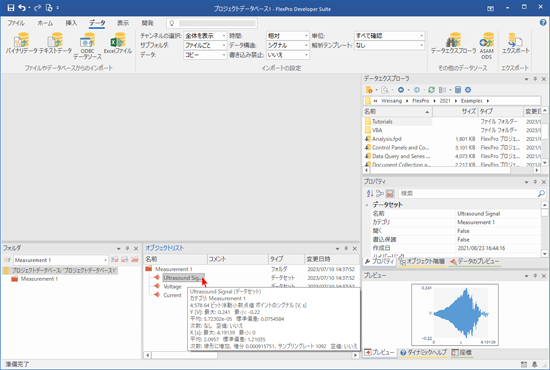The width and height of the screenshot is (550, 370).
Task: Open the データのプレビュー tab
Action: coord(474,262)
